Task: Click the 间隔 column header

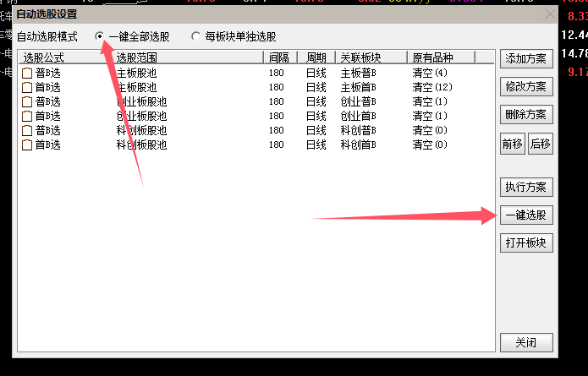Action: pos(281,57)
